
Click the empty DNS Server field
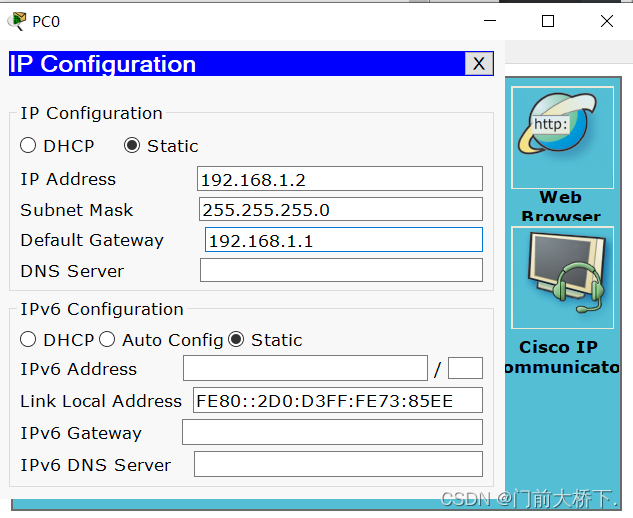point(341,270)
